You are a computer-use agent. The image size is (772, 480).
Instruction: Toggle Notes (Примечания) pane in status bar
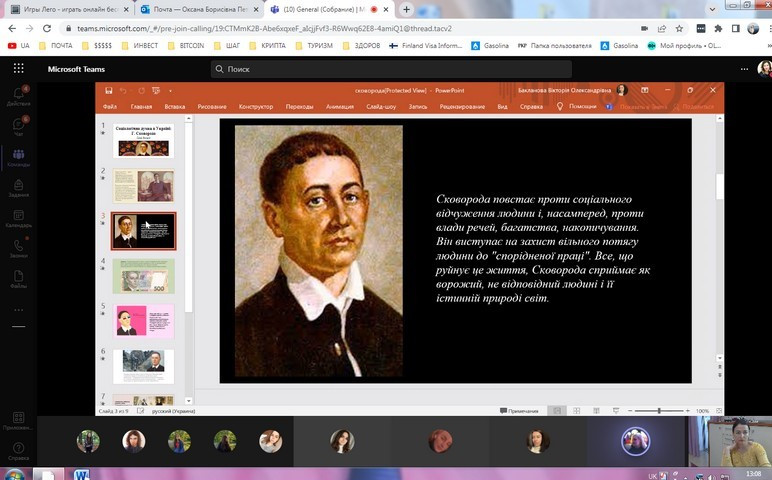tap(520, 411)
